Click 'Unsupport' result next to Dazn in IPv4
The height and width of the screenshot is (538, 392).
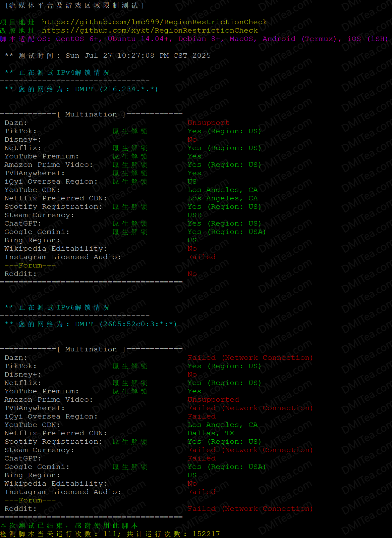coord(208,123)
